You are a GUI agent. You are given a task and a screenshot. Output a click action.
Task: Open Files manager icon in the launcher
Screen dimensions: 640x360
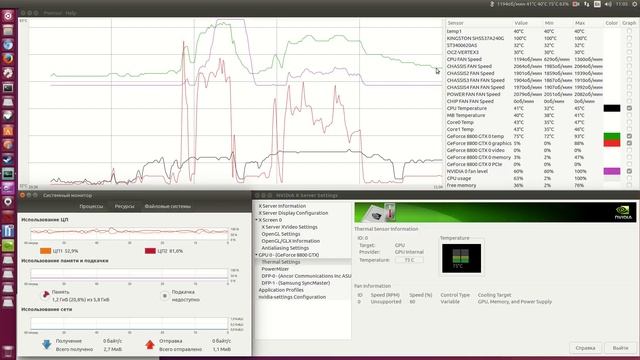(8, 30)
